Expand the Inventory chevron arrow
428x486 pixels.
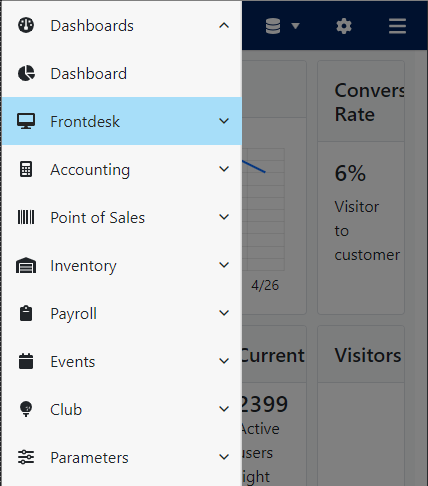(224, 265)
